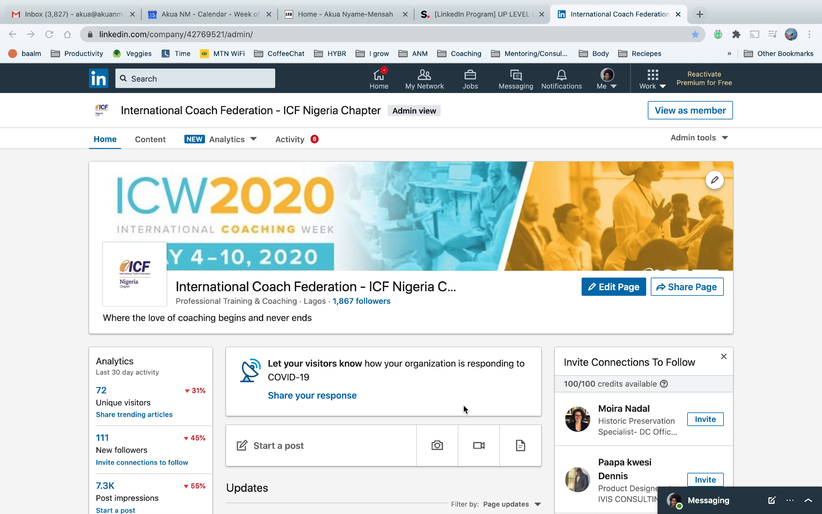822x514 pixels.
Task: Click the ICF Nigeria logo thumbnail
Action: [135, 274]
